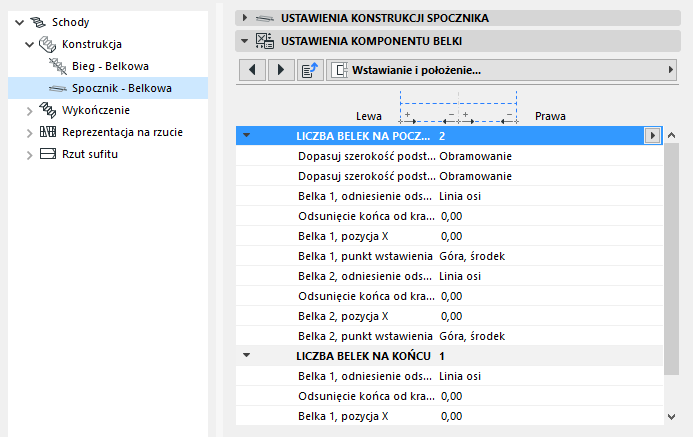
Task: Click the Schody stair icon
Action: (38, 22)
